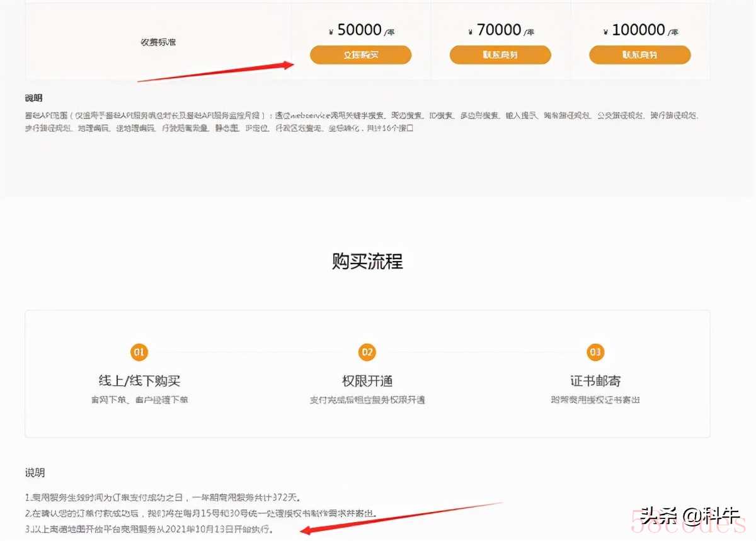
Task: Click the orange 02 step circle
Action: point(367,352)
